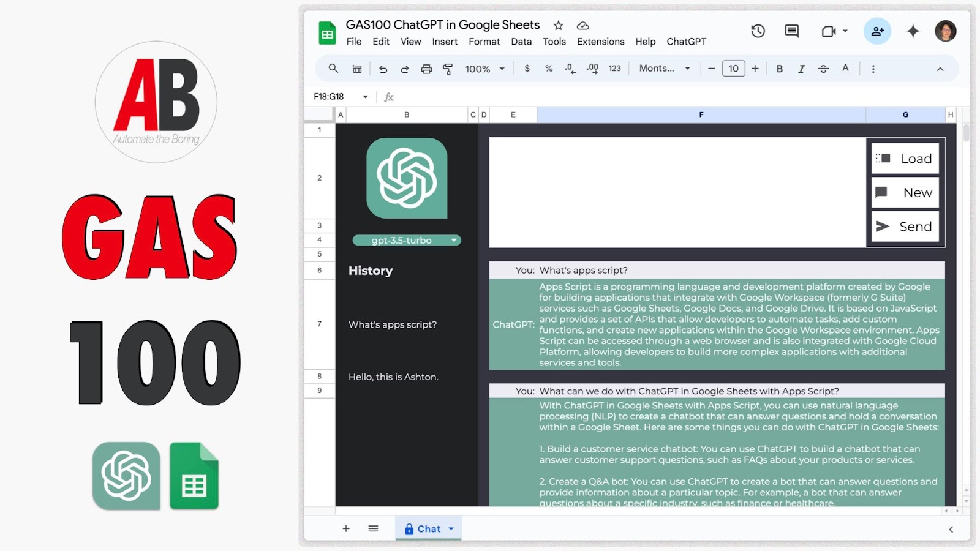The image size is (980, 551).
Task: Toggle italic formatting
Action: point(801,69)
